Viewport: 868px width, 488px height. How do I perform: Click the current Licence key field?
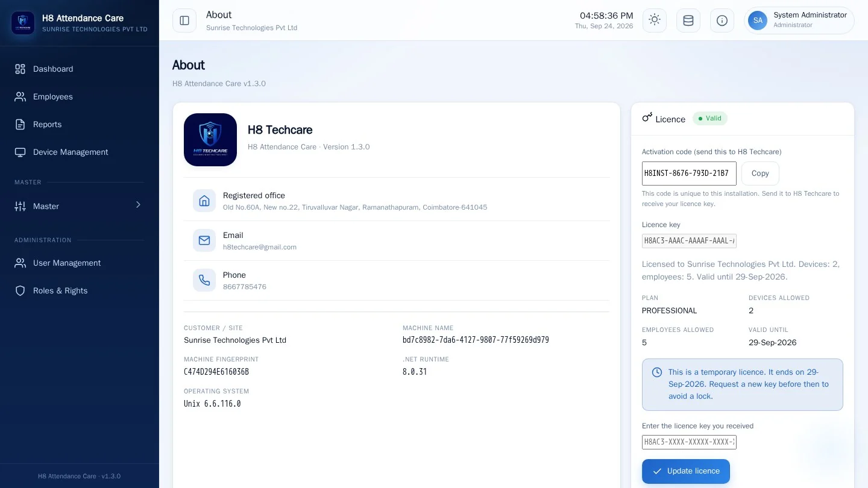pos(689,241)
